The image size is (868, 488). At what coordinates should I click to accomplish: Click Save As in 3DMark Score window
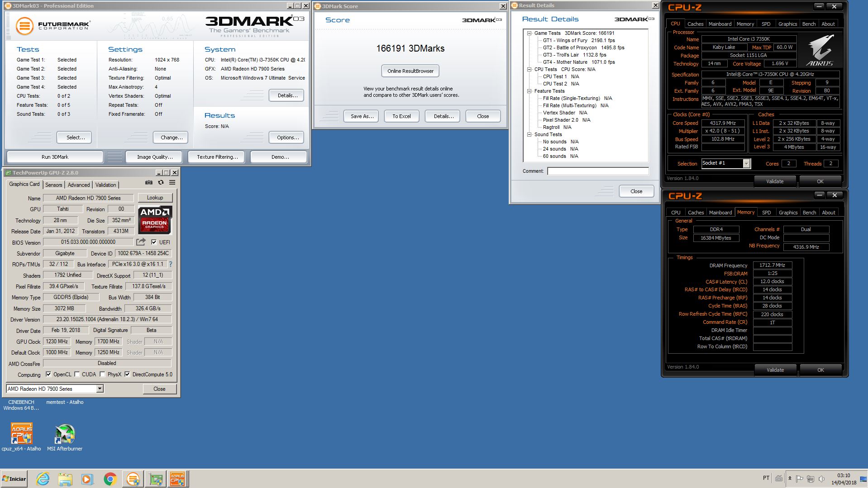(362, 116)
